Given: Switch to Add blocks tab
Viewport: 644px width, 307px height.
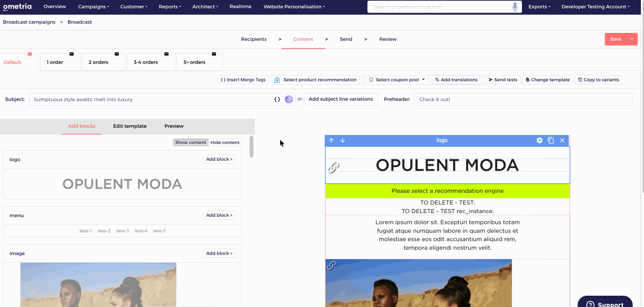Looking at the screenshot, I should (81, 126).
